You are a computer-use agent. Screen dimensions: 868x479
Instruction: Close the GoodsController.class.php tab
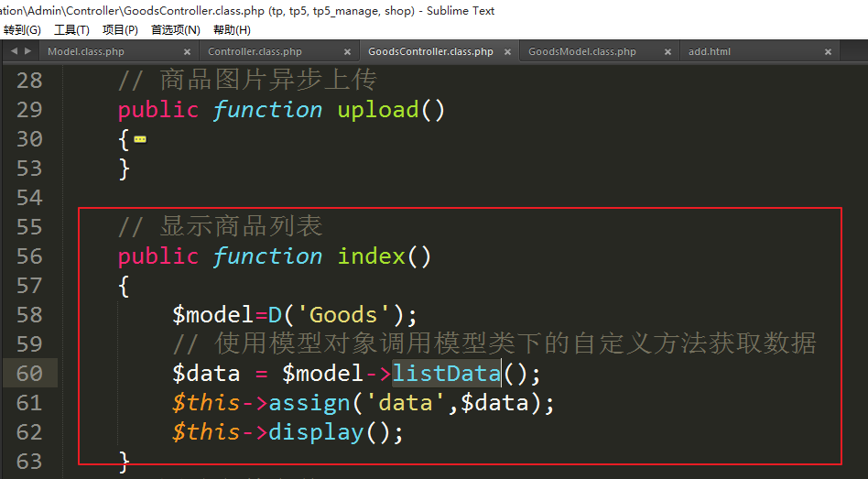point(508,52)
